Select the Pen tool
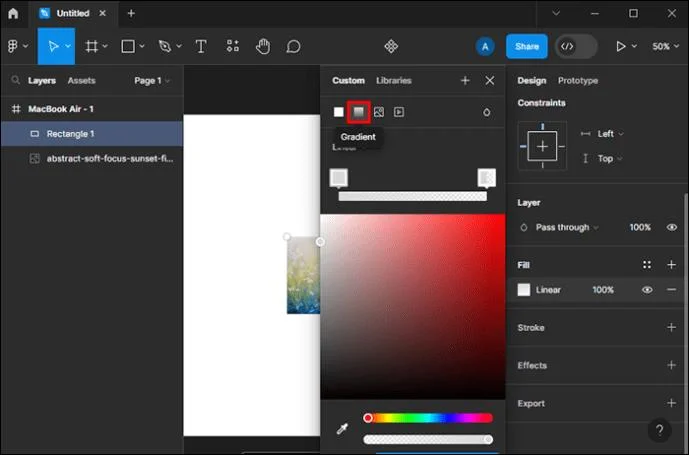The height and width of the screenshot is (455, 689). click(x=165, y=46)
